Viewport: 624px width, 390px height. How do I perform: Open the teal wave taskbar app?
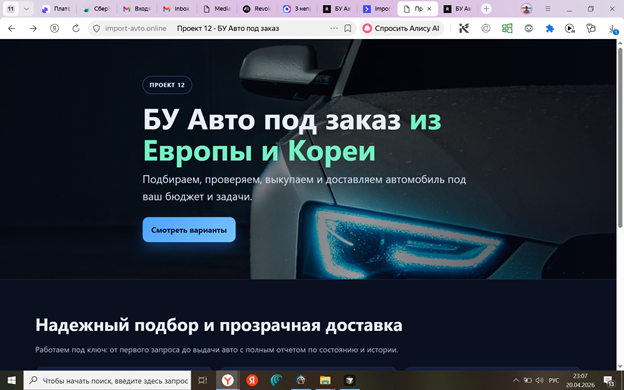pos(276,380)
